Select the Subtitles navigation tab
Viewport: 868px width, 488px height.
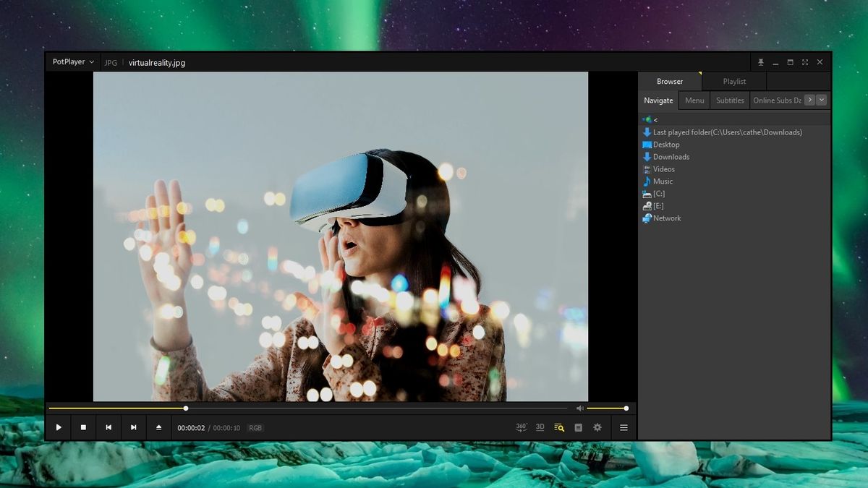click(730, 100)
